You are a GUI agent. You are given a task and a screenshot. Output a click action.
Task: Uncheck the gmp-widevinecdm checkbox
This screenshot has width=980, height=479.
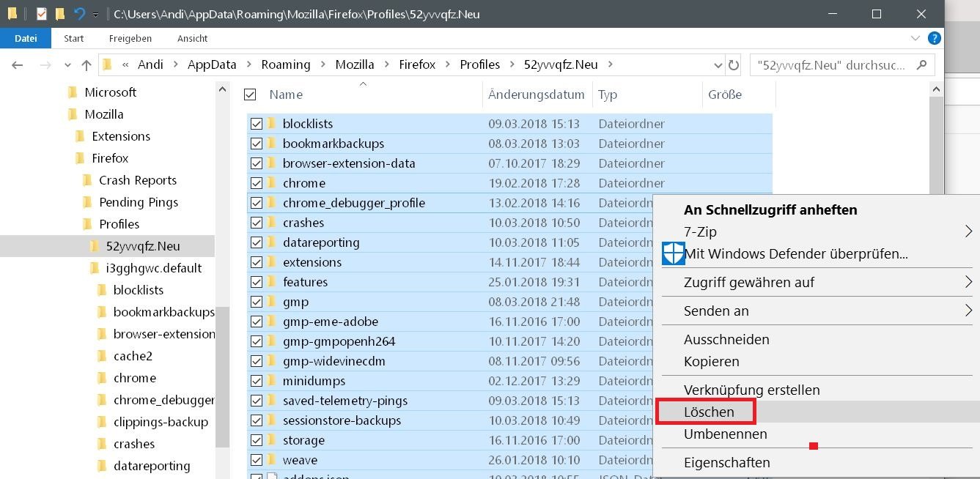click(x=256, y=361)
